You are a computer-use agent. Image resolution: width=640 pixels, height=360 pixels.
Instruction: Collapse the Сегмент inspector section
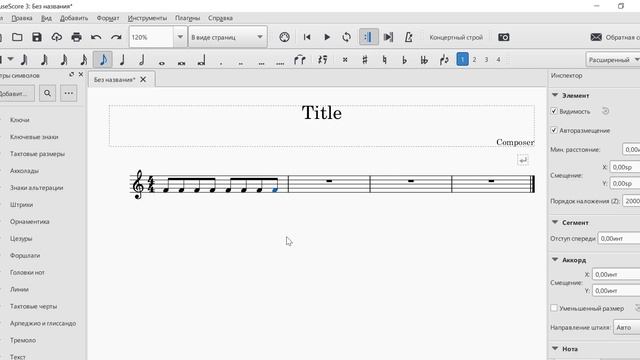coord(555,222)
